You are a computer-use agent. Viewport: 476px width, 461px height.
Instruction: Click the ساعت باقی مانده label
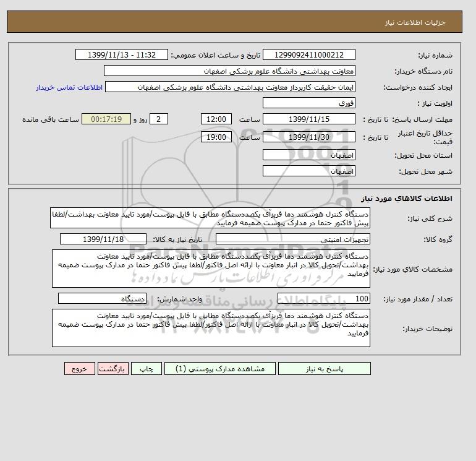point(51,119)
